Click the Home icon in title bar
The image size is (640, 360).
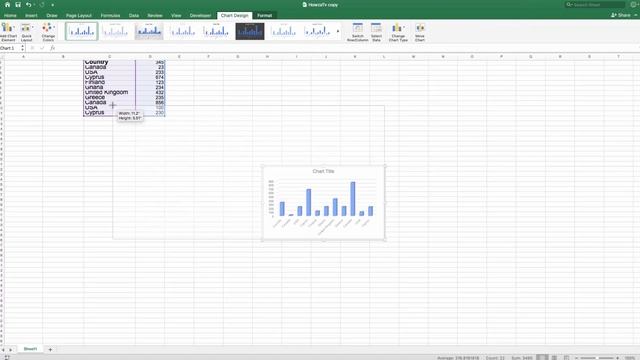[x=7, y=5]
